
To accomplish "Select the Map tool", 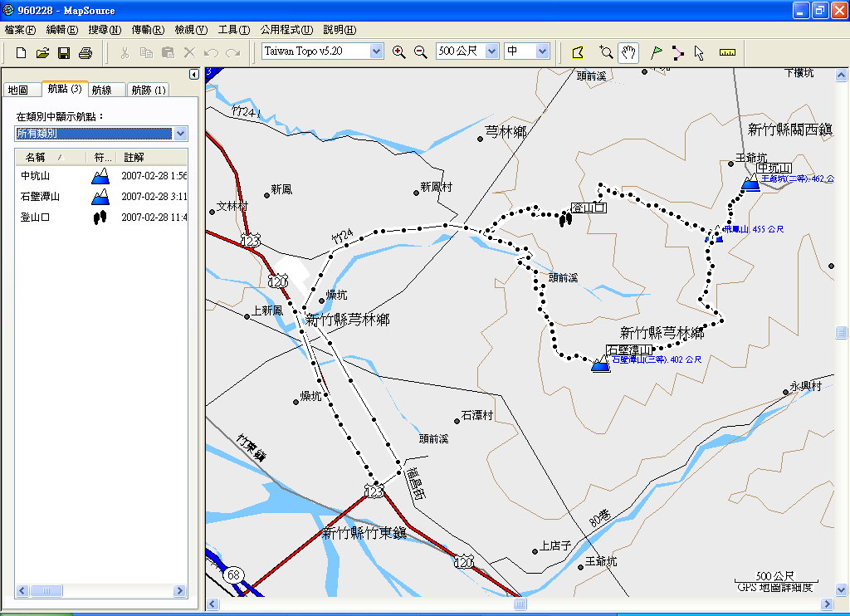I will (x=578, y=52).
